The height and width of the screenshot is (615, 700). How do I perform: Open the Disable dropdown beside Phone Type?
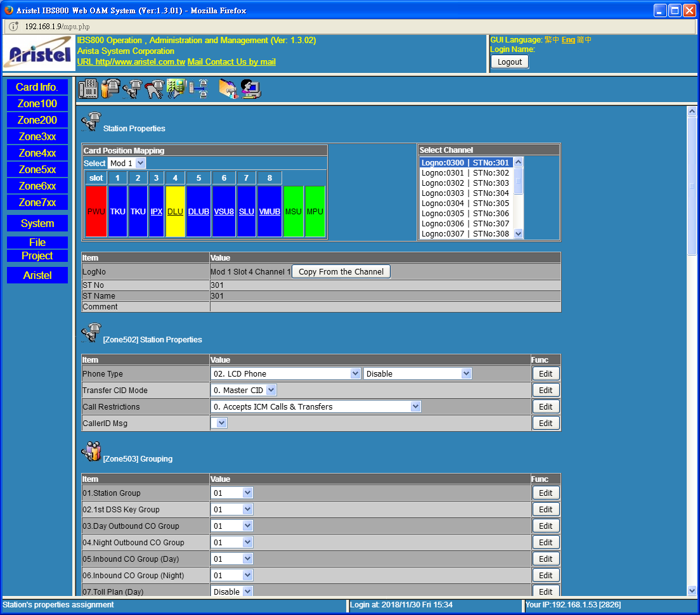tap(417, 373)
